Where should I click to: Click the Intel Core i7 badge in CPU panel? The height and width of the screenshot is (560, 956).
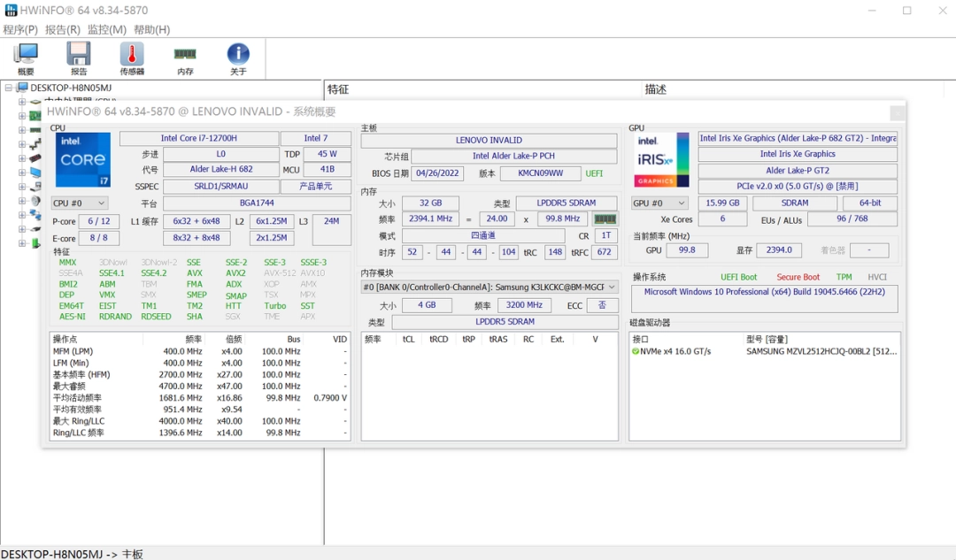pyautogui.click(x=82, y=159)
